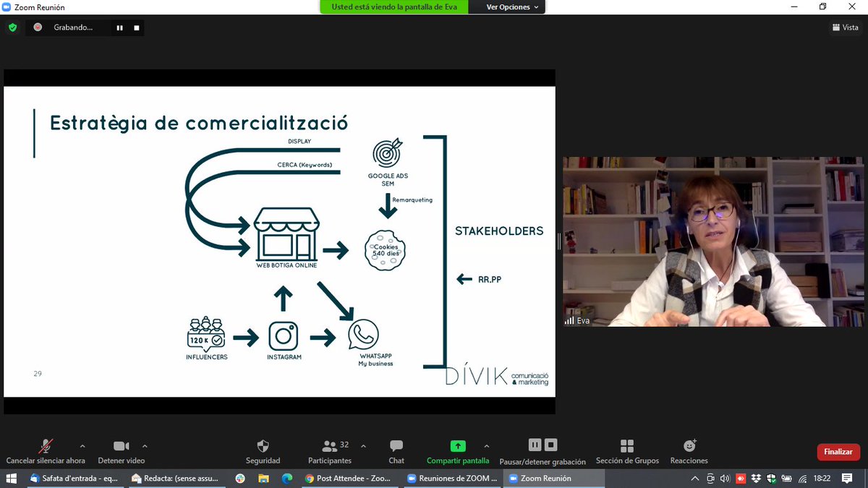Click the red Finalizar button
Screen dimensions: 868x488
(x=838, y=452)
